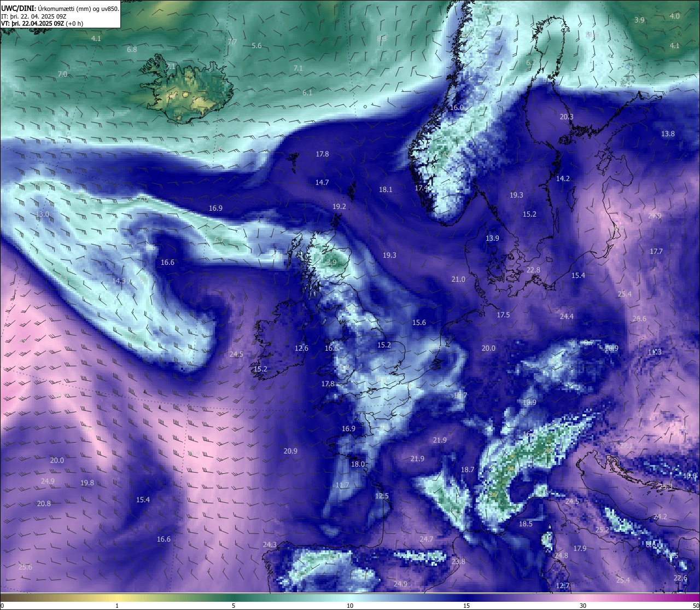The image size is (700, 610).
Task: Click the 24.8 value near Corsica
Action: pyautogui.click(x=561, y=556)
